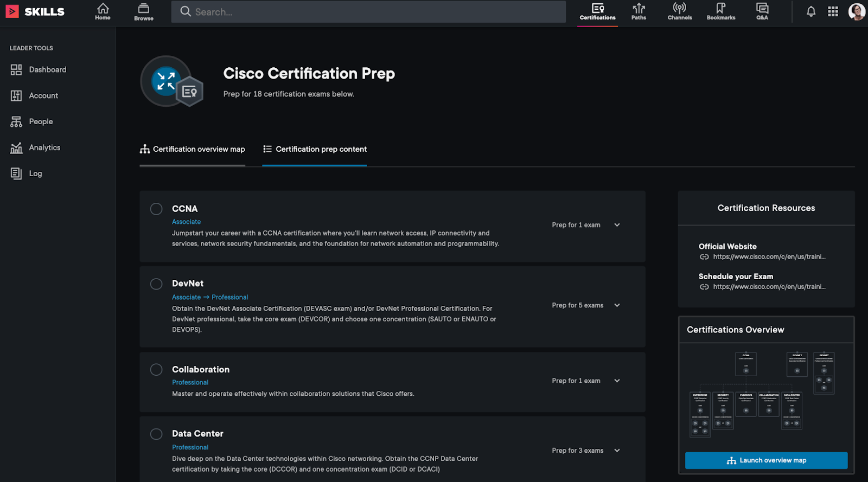Click the Pluralsight Skills logo
This screenshot has height=482, width=868.
pyautogui.click(x=35, y=11)
